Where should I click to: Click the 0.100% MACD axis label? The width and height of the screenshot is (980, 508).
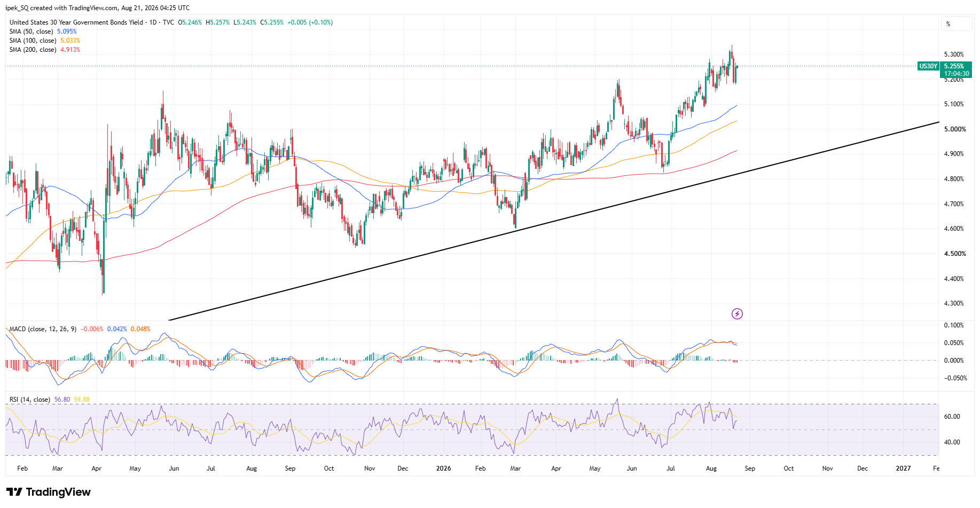(954, 325)
